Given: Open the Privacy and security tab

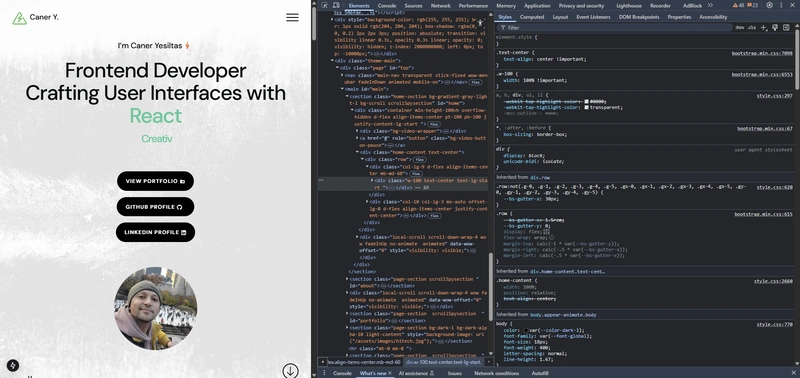Looking at the screenshot, I should click(581, 6).
